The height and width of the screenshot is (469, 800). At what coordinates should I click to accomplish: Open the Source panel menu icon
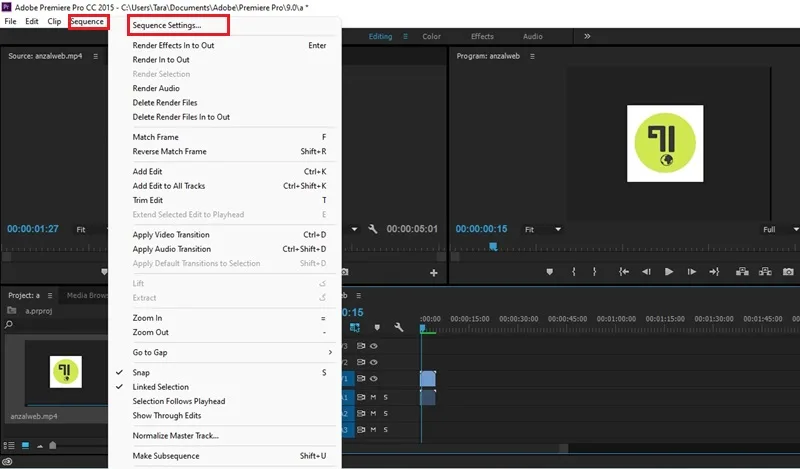[95, 56]
